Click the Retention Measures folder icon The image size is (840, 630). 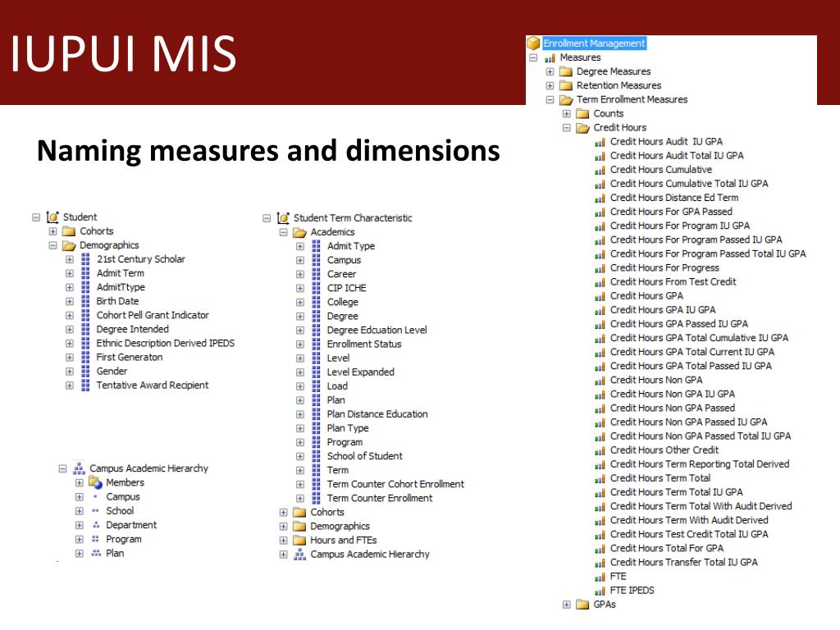566,85
